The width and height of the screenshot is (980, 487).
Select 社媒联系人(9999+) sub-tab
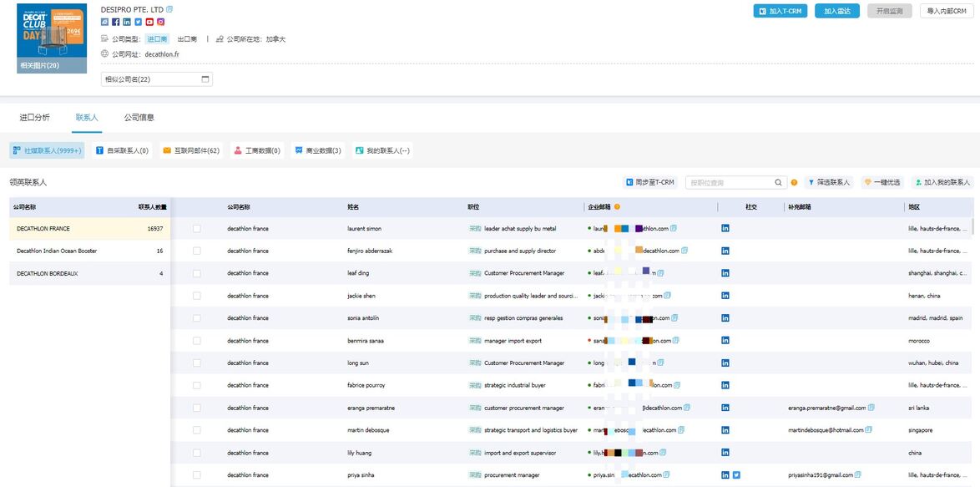point(48,150)
